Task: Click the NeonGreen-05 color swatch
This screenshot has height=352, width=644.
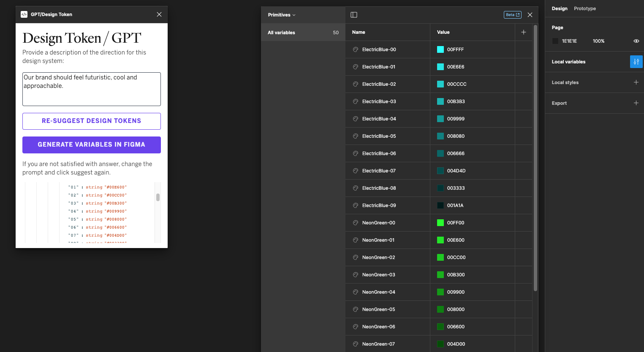Action: (440, 309)
